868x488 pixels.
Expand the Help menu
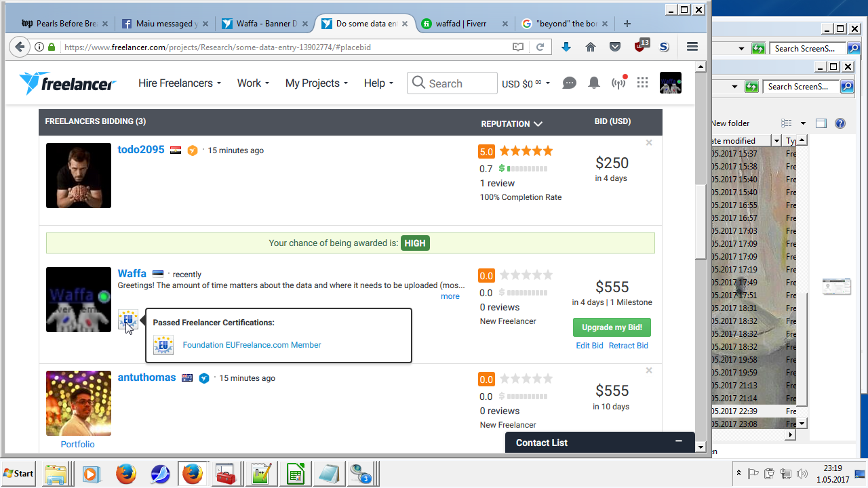tap(379, 83)
